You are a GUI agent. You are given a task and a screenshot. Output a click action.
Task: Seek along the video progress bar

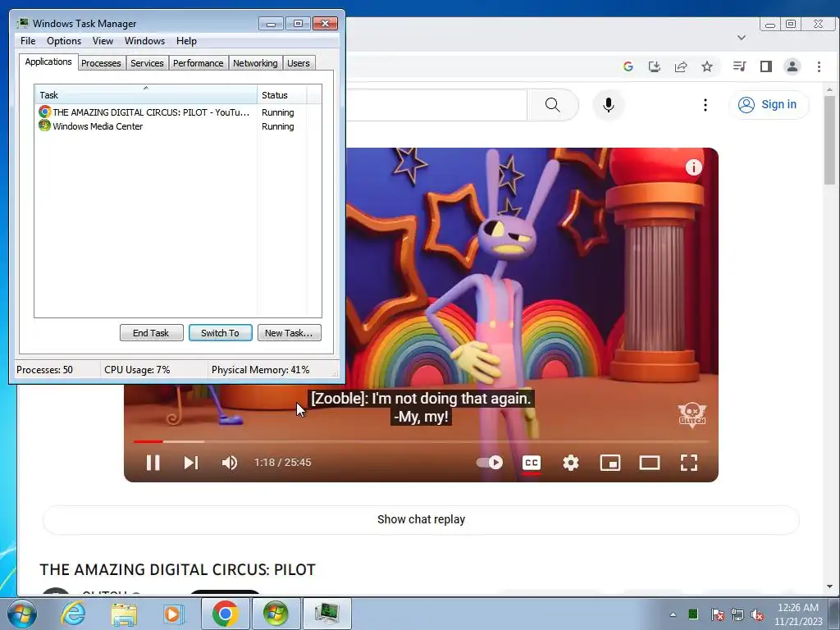[421, 441]
